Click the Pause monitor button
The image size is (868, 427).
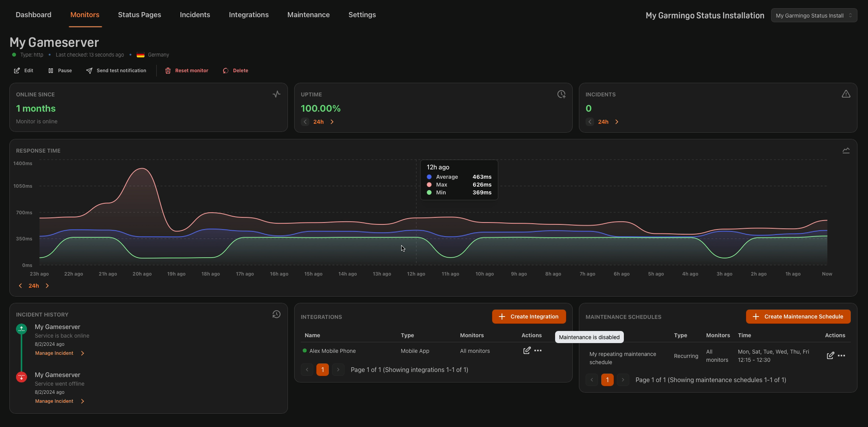(60, 70)
